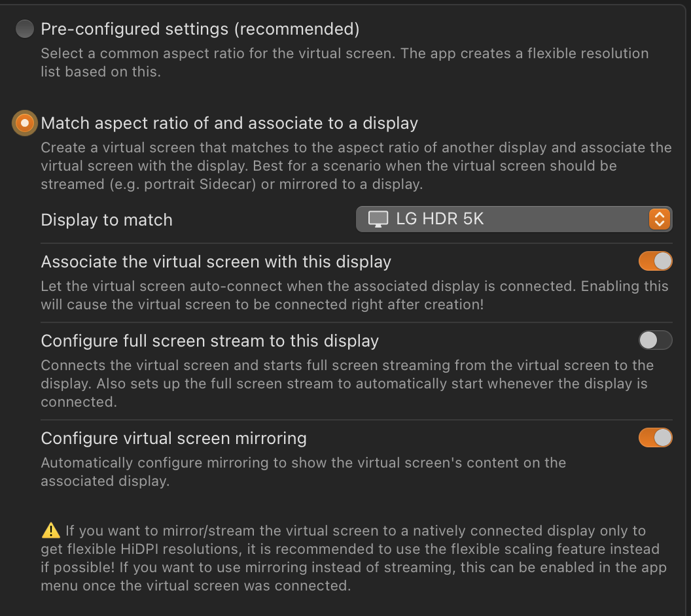Click the orange chevron arrows on display selector
691x616 pixels.
[x=660, y=219]
